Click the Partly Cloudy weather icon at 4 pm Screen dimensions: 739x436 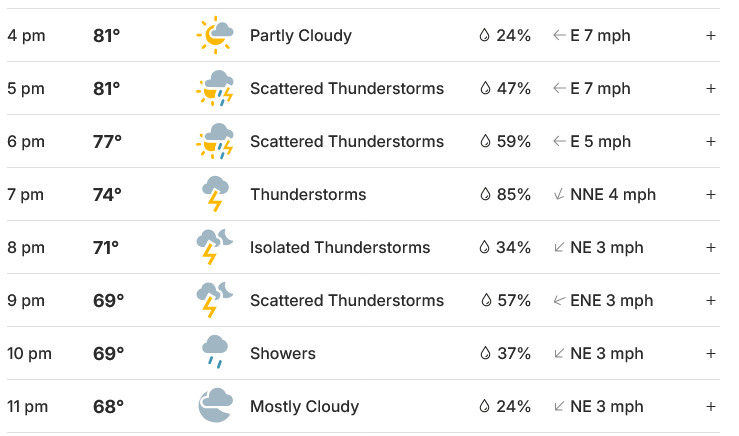(215, 35)
